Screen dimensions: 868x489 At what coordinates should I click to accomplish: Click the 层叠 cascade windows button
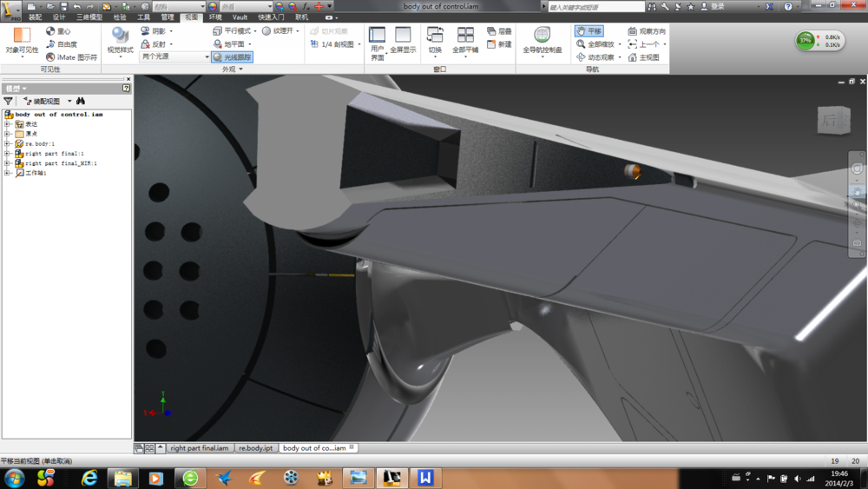499,31
